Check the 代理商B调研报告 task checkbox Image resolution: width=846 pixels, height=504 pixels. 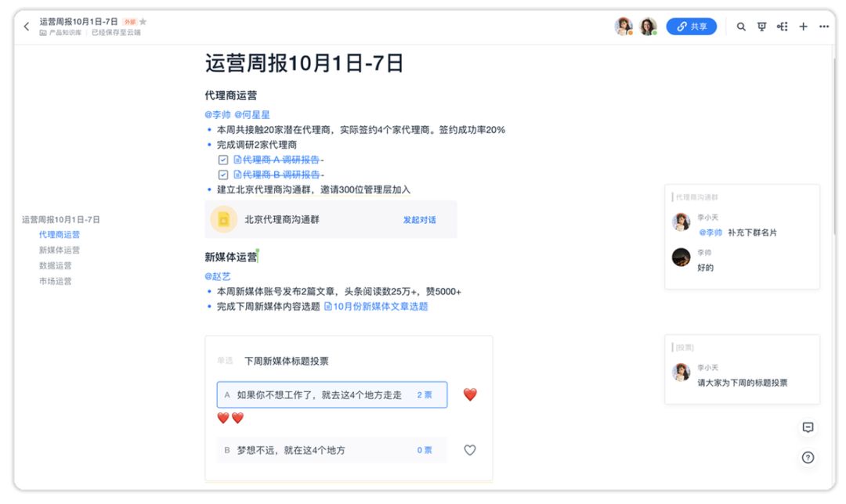[223, 174]
